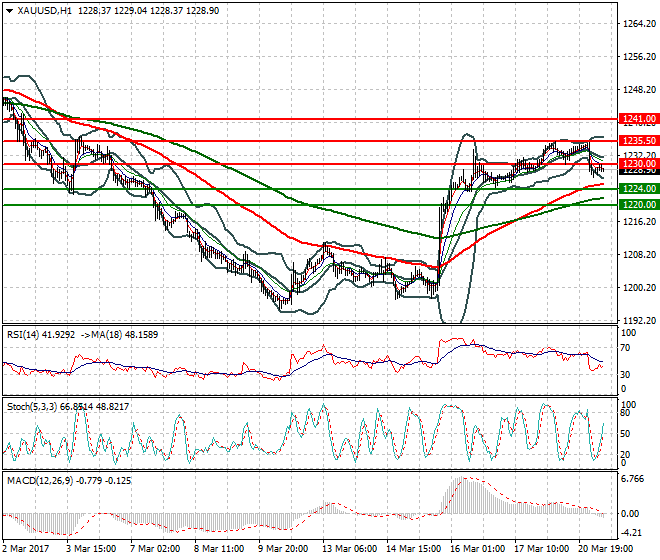Click the 1192.20 price scale value
This screenshot has height=560, width=660.
point(639,320)
